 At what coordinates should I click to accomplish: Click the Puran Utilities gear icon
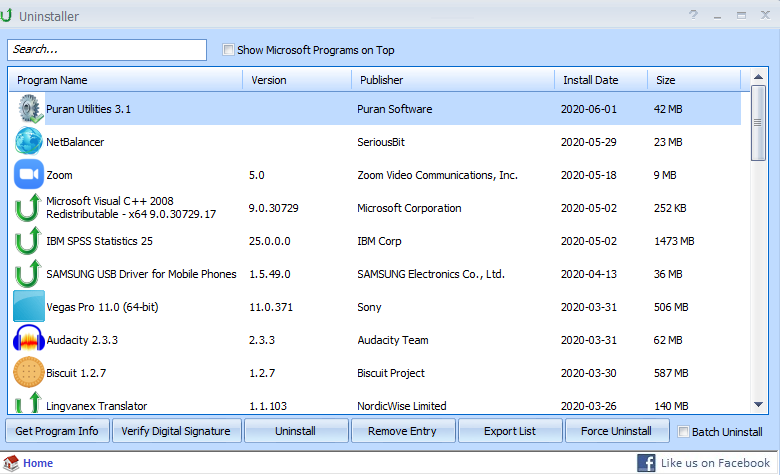[28, 109]
